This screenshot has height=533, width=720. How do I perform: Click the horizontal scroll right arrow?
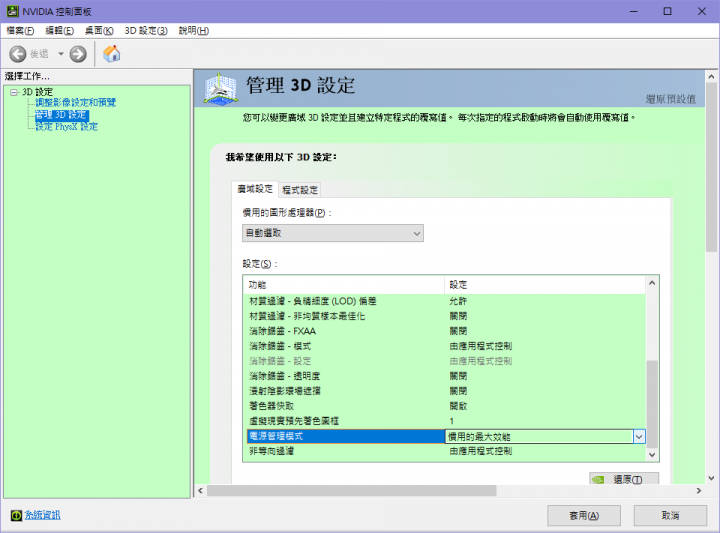[699, 490]
